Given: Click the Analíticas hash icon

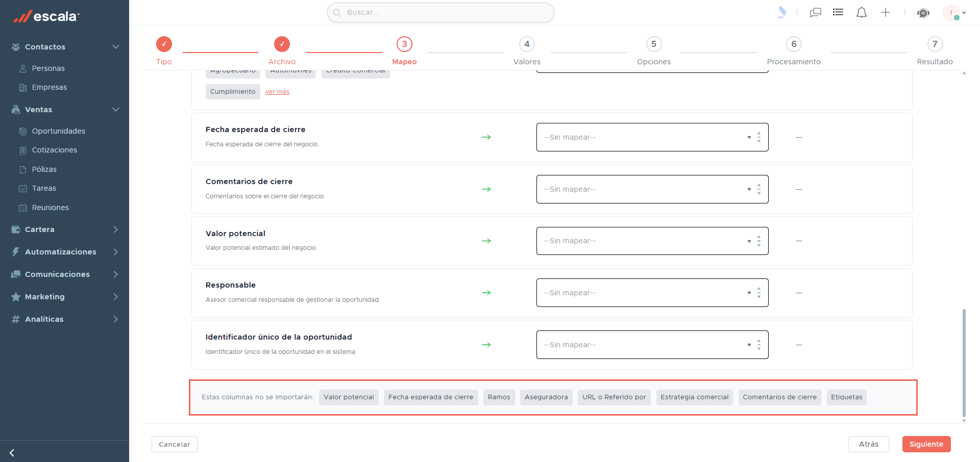Looking at the screenshot, I should [16, 319].
